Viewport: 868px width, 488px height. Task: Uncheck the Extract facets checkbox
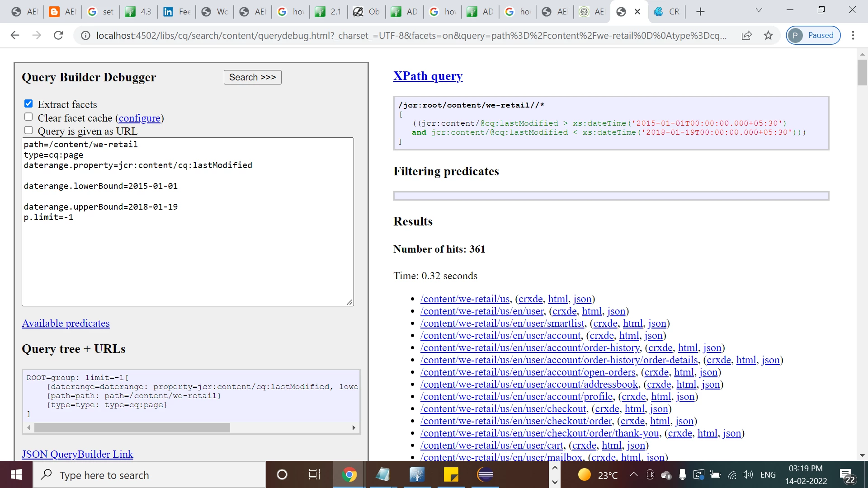click(28, 104)
